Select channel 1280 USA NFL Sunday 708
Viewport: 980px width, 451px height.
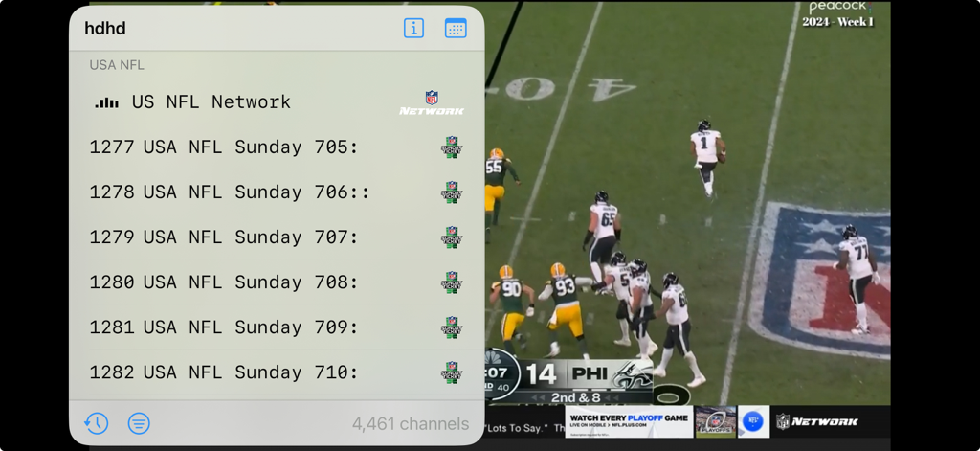click(x=277, y=282)
